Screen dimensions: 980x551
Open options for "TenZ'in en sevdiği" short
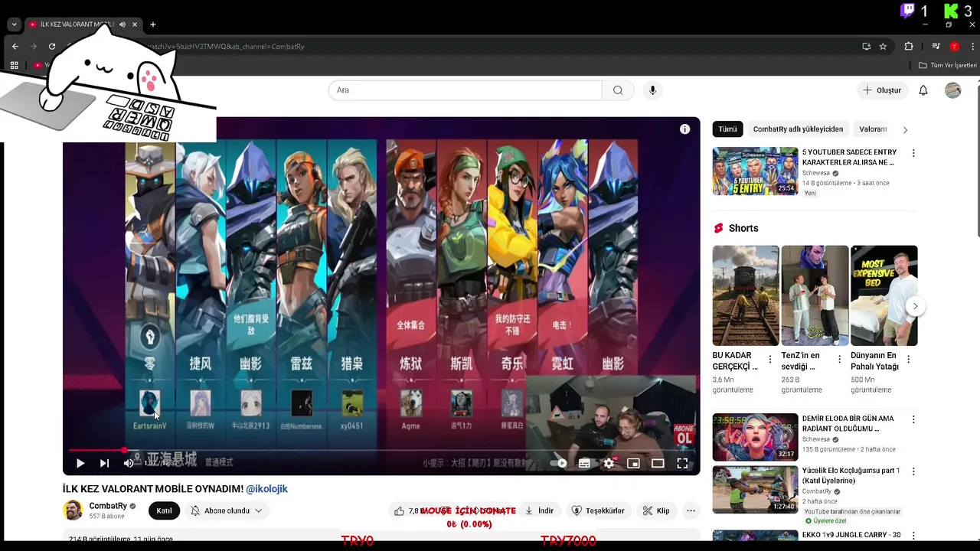[x=839, y=359]
